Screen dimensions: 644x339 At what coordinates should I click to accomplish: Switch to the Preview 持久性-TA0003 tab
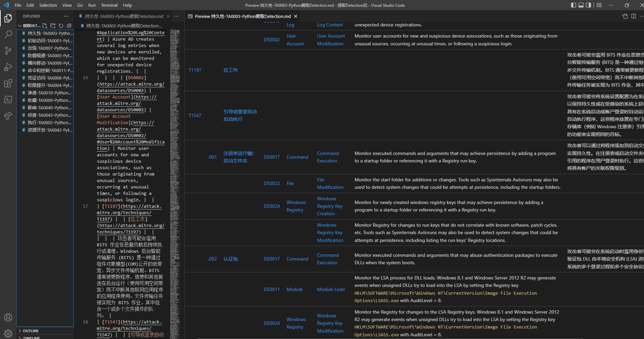tap(243, 16)
